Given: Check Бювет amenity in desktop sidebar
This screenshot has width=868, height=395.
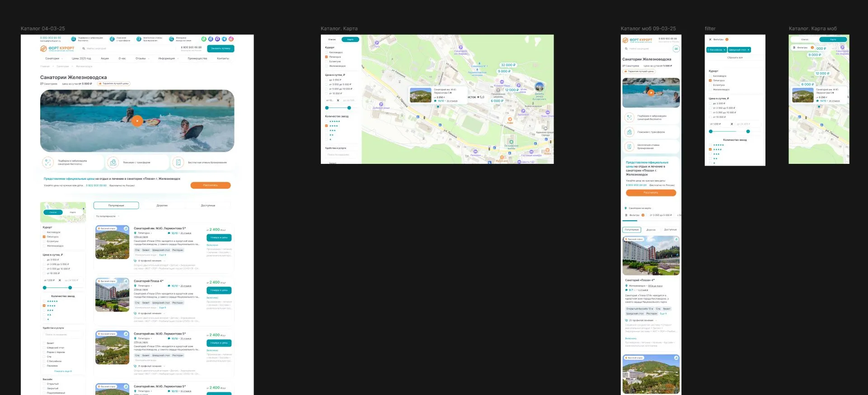Looking at the screenshot, I should [x=44, y=343].
